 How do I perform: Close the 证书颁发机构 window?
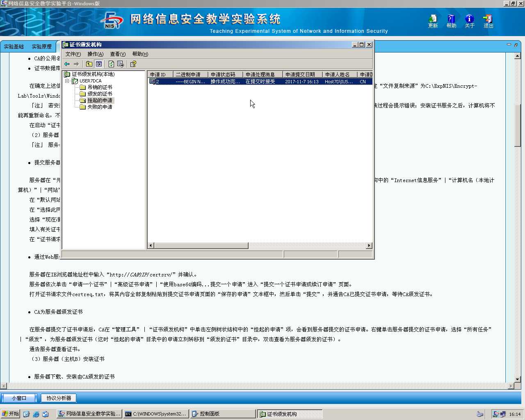[x=369, y=45]
